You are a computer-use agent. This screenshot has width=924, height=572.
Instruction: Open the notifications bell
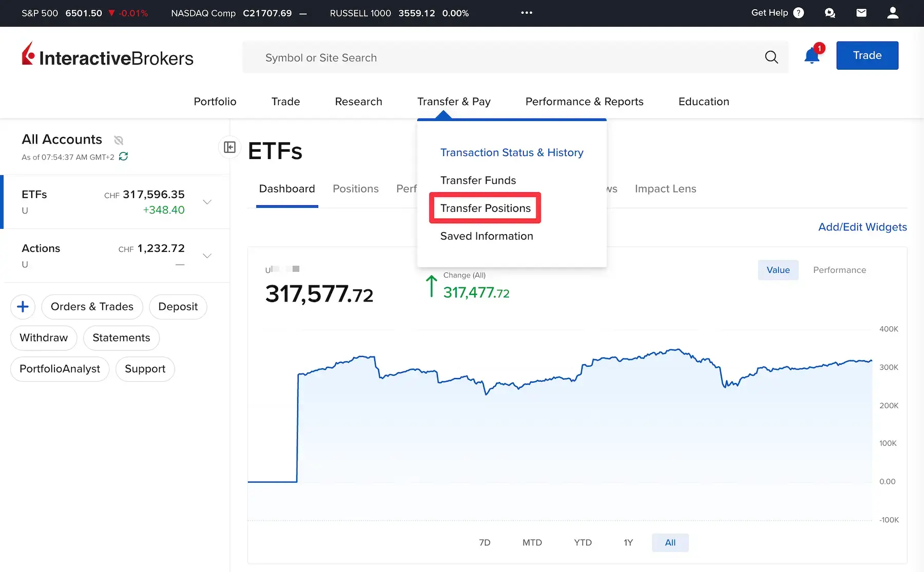(812, 55)
